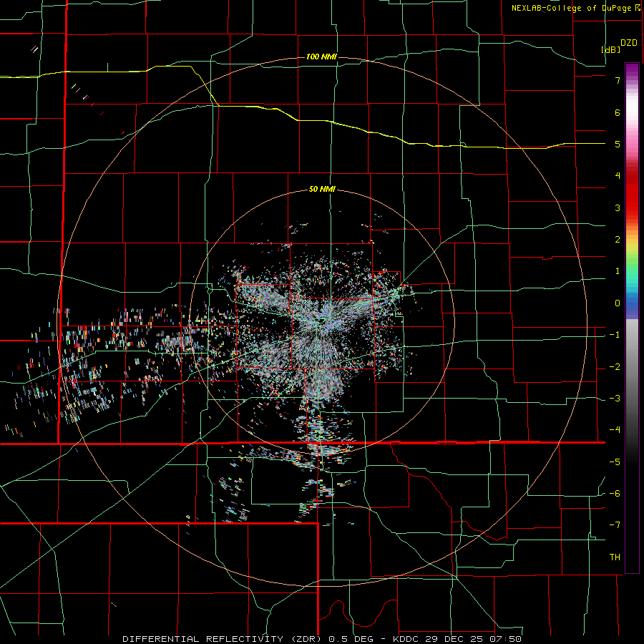This screenshot has height=644, width=644.
Task: Click the 2 value on the color scale
Action: pyautogui.click(x=618, y=240)
